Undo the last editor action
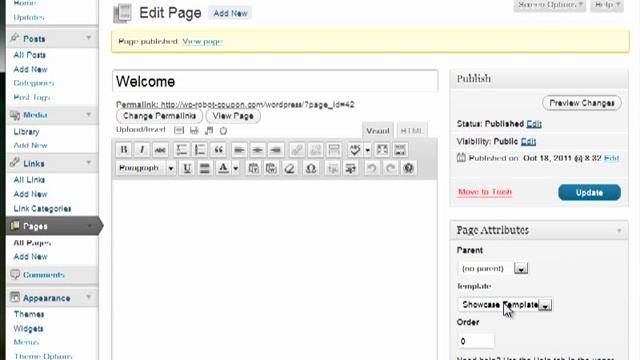The image size is (640, 360). tap(371, 168)
